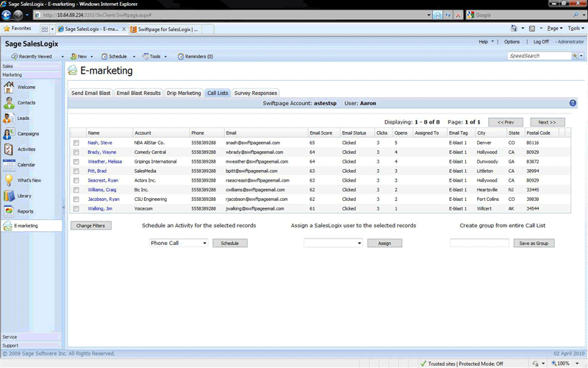Click the blue help question mark icon
The image size is (588, 368).
573,103
